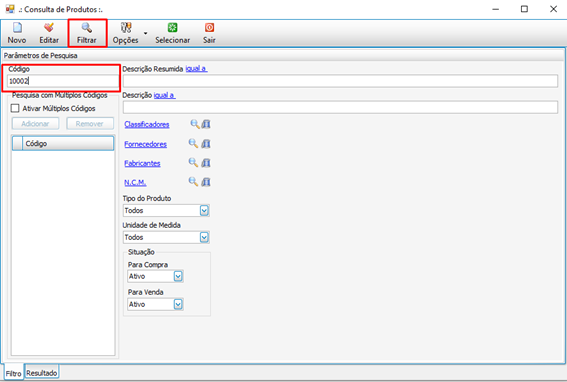Change Descrição 'igual a' operator link
Screen dimensions: 567x382
[x=165, y=95]
